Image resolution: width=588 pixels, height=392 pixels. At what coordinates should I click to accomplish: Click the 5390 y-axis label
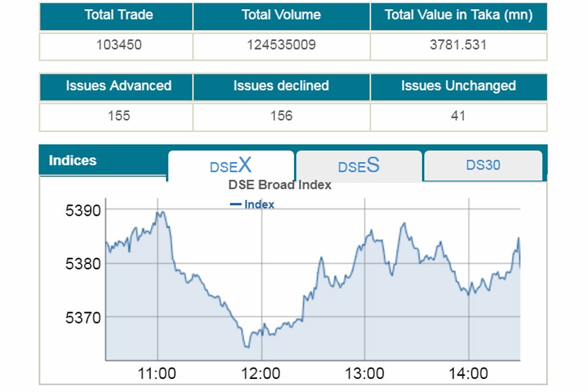tap(82, 210)
